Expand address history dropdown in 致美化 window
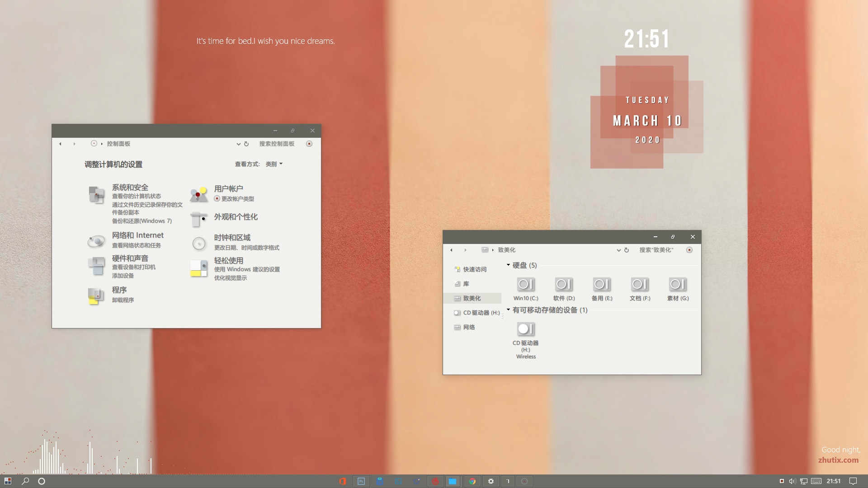 pyautogui.click(x=618, y=250)
